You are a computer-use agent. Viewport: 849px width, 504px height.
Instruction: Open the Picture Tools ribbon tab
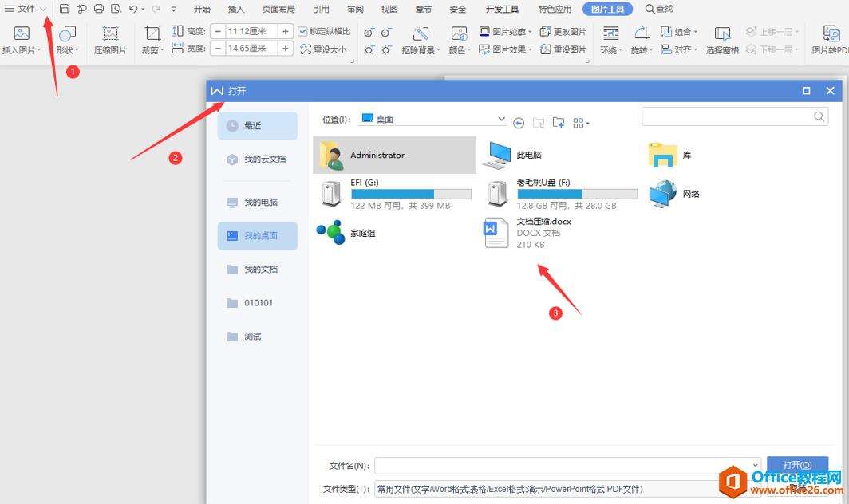[607, 10]
